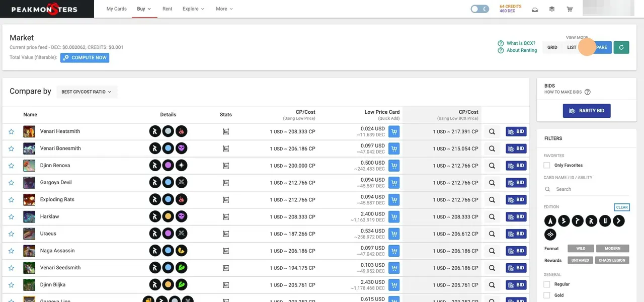Select the Promo edition icon with letter P
Screen dimensions: 644x302
click(578, 220)
